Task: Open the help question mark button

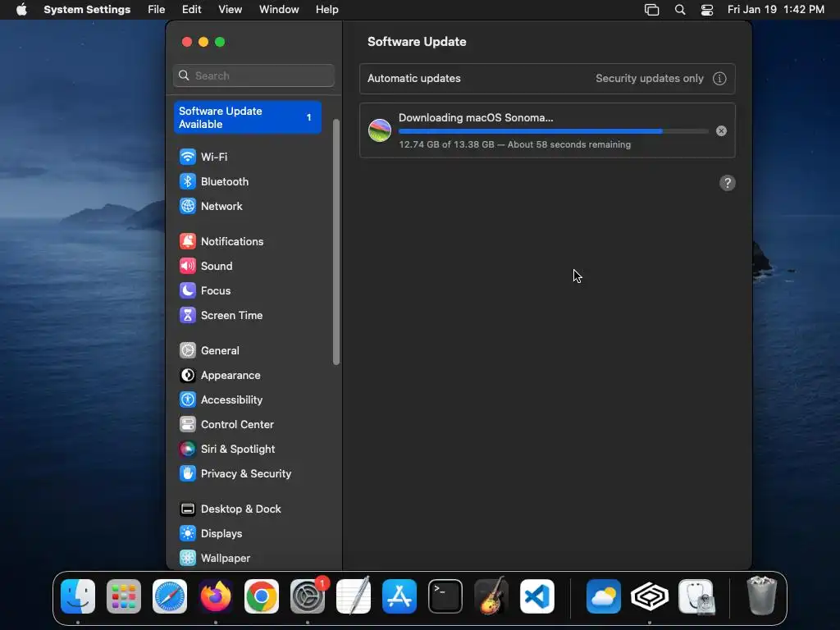Action: (x=727, y=183)
